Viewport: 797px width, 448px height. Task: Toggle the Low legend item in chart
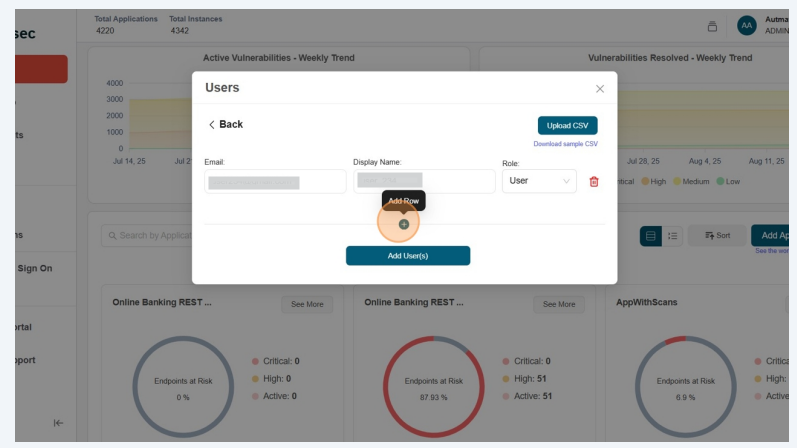coord(728,182)
